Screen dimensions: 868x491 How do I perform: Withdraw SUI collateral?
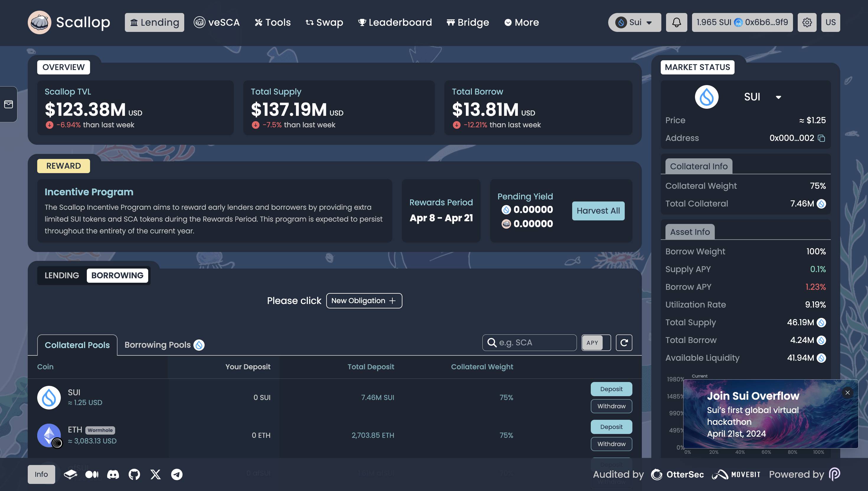click(611, 406)
